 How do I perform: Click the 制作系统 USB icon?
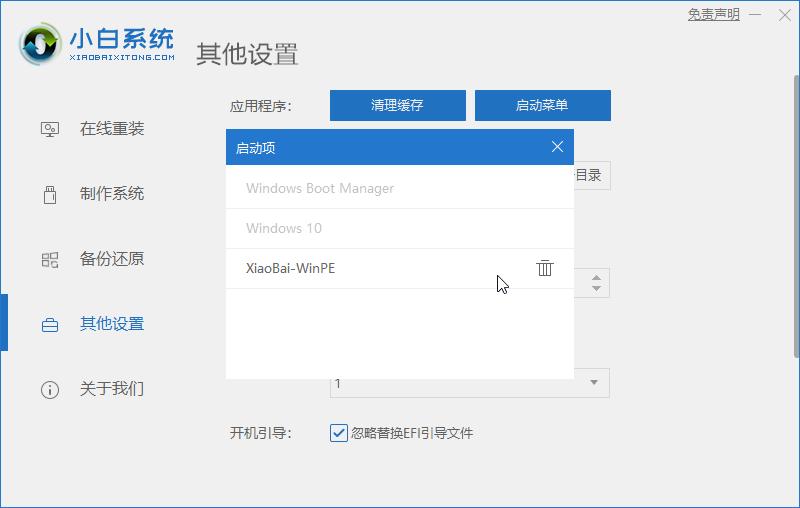coord(49,194)
